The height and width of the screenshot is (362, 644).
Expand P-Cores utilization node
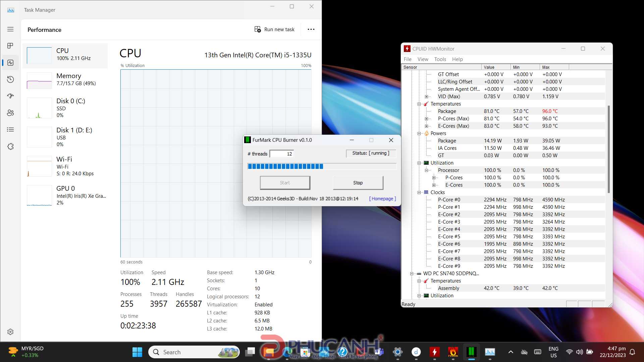click(x=434, y=178)
